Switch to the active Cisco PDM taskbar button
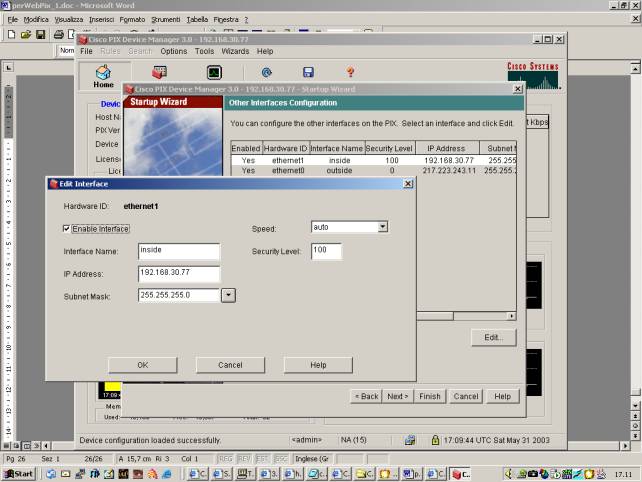 click(461, 474)
